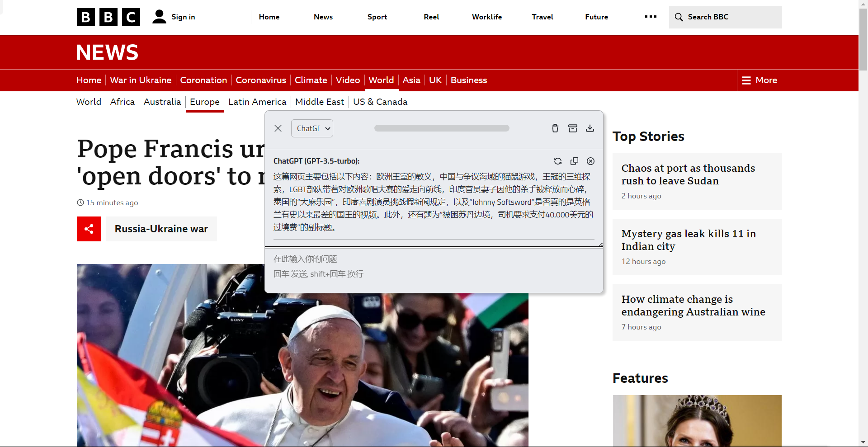Click the BBC logo
Viewport: 868px width, 447px height.
click(x=108, y=17)
